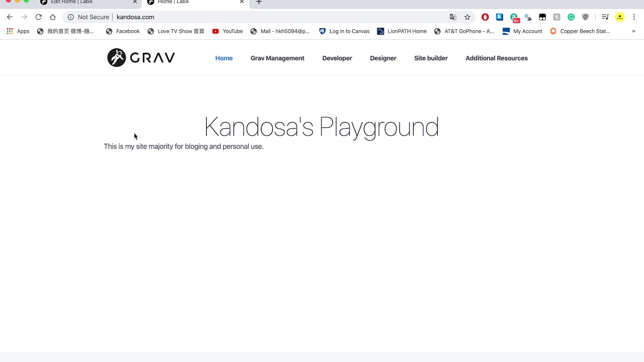Open the Grav Management menu item
This screenshot has height=362, width=644.
click(x=277, y=58)
